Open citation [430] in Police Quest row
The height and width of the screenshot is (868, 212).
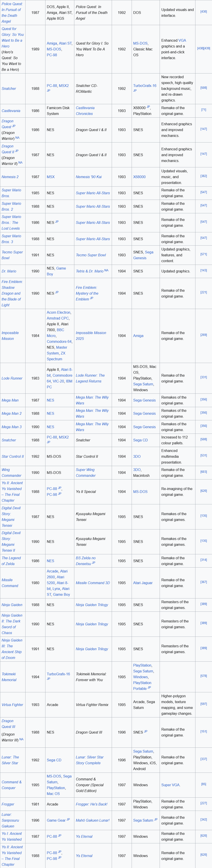(x=203, y=11)
